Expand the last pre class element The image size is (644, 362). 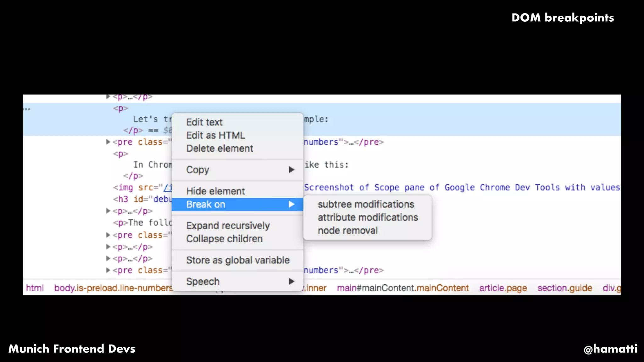(x=108, y=270)
